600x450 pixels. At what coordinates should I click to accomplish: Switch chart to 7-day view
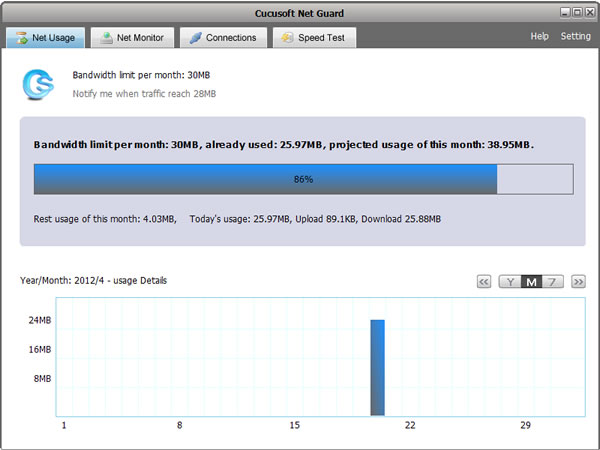pyautogui.click(x=553, y=282)
